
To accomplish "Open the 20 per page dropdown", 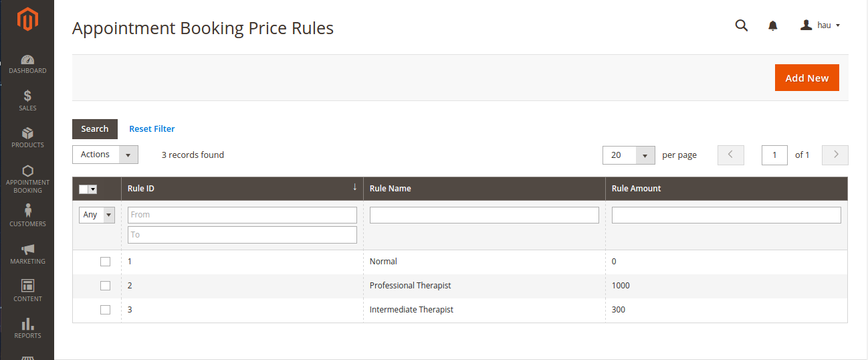I will pos(629,155).
